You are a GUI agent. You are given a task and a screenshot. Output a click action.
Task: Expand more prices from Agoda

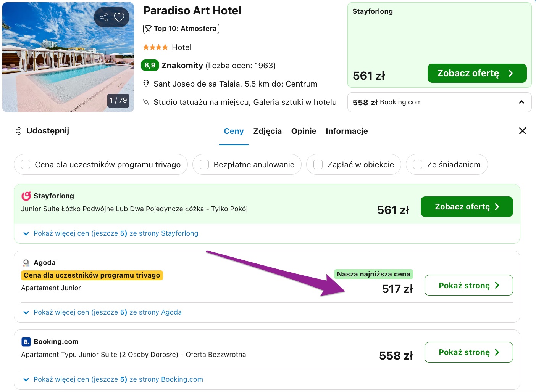pyautogui.click(x=102, y=312)
